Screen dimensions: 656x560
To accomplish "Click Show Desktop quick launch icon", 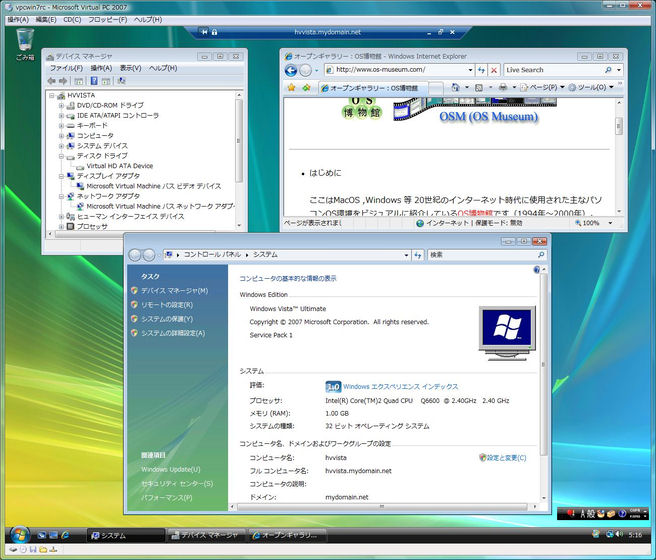I will click(42, 535).
